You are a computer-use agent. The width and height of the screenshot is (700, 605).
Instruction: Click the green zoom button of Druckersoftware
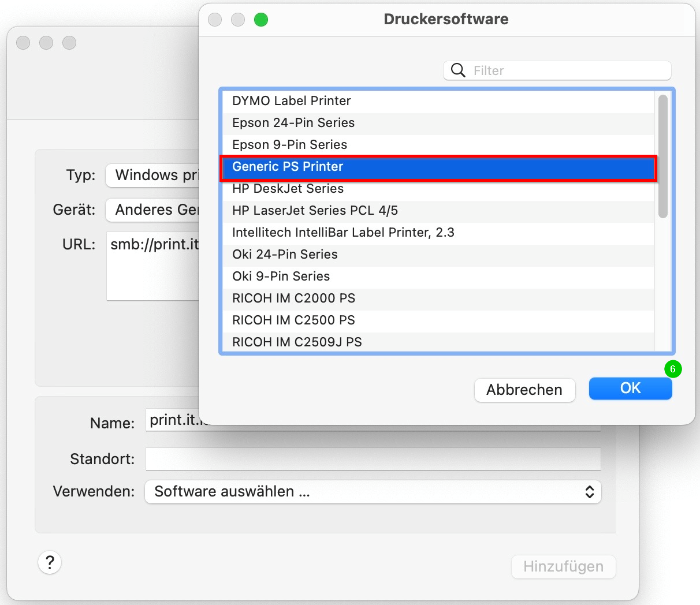click(x=261, y=20)
